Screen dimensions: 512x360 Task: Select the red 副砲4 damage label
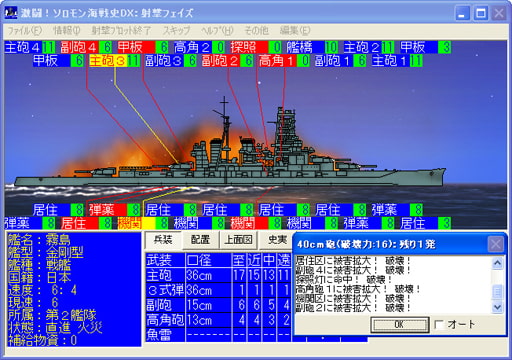[86, 47]
